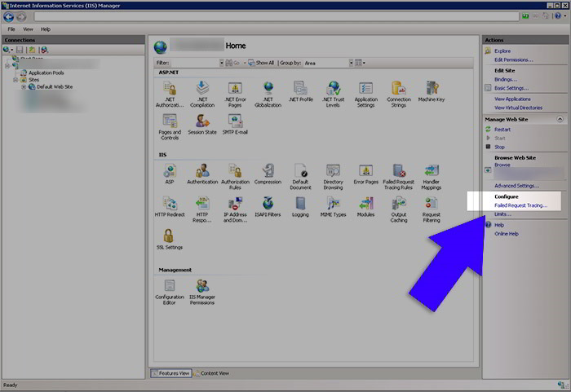Open IIS Manager Permissions feature

(202, 292)
